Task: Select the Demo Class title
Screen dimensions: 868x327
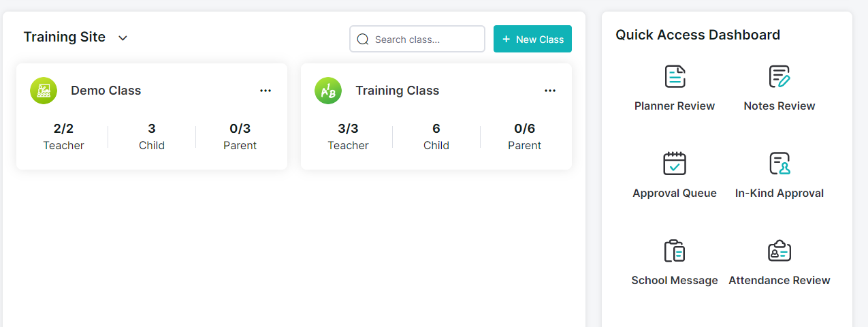Action: [106, 91]
